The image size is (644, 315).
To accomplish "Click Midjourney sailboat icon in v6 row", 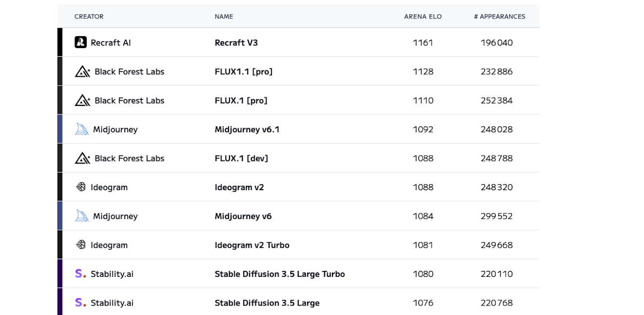I will point(82,216).
